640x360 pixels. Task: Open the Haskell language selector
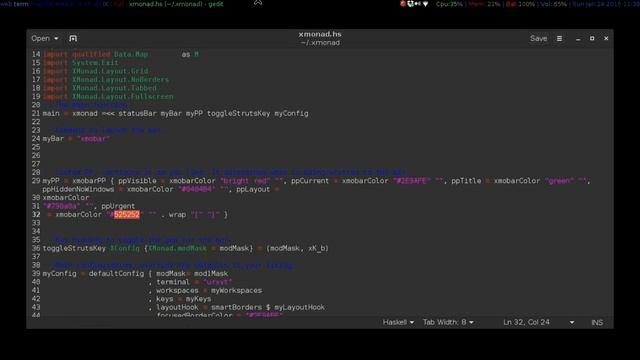(398, 322)
